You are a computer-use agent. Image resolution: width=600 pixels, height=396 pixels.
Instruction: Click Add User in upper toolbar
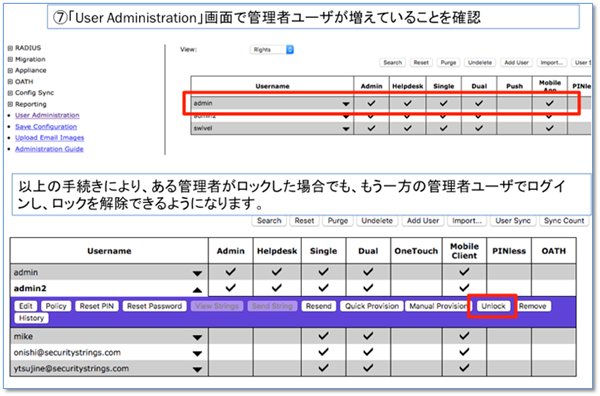click(516, 62)
